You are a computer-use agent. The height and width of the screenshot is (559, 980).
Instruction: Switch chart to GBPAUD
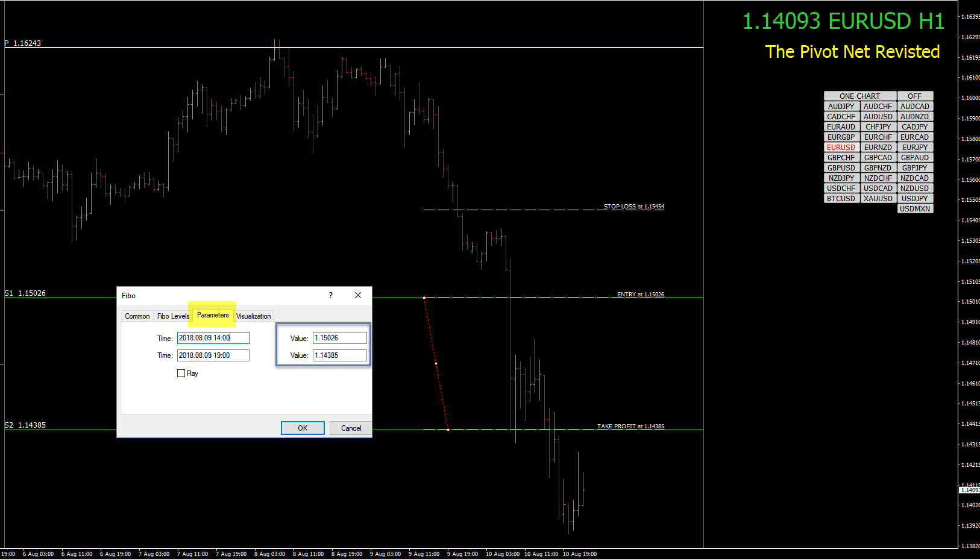[915, 158]
